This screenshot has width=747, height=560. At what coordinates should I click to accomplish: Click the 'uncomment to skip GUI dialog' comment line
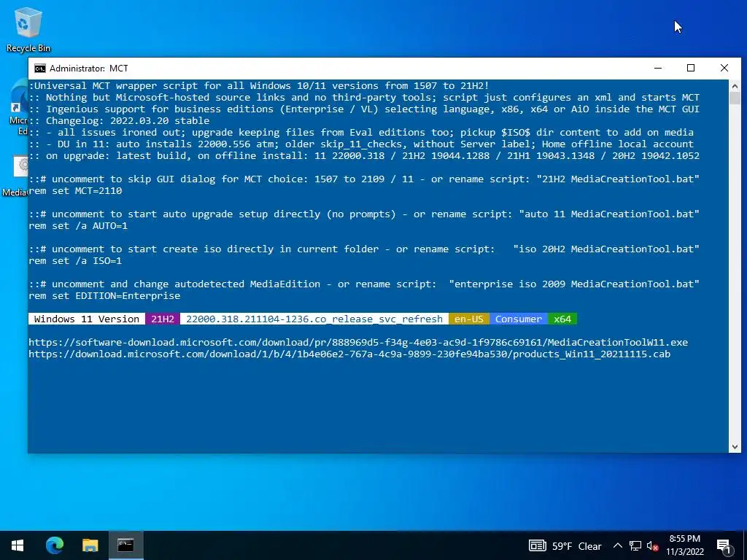click(364, 179)
